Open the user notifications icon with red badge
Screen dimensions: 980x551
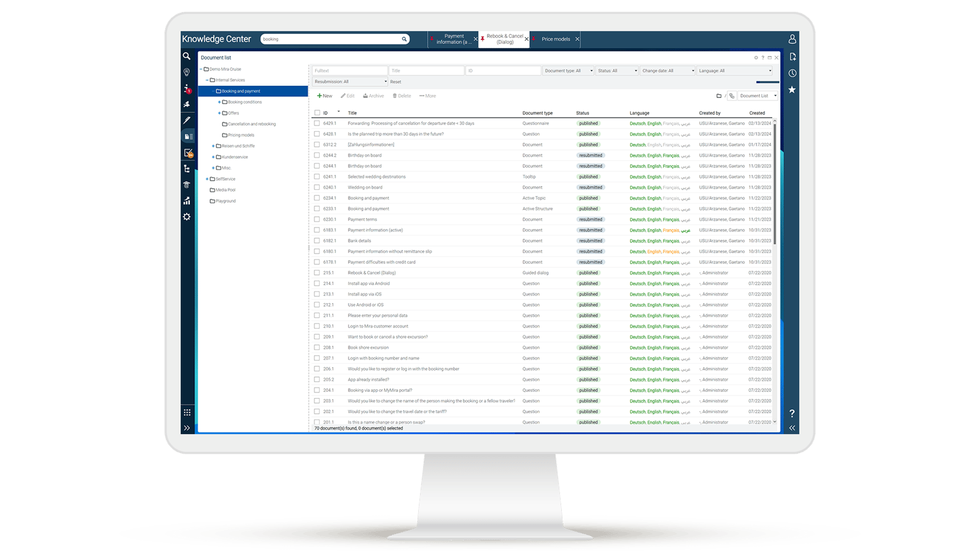[187, 89]
